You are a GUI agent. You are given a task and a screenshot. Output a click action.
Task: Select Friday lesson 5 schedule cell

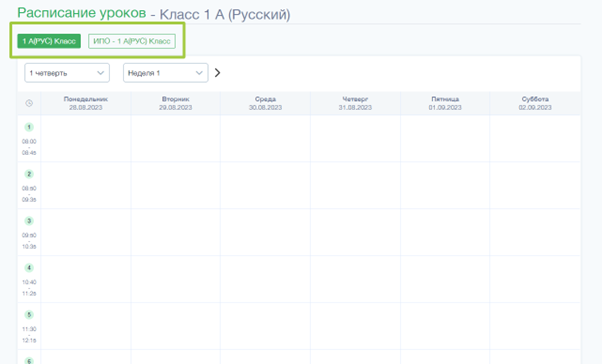[445, 326]
